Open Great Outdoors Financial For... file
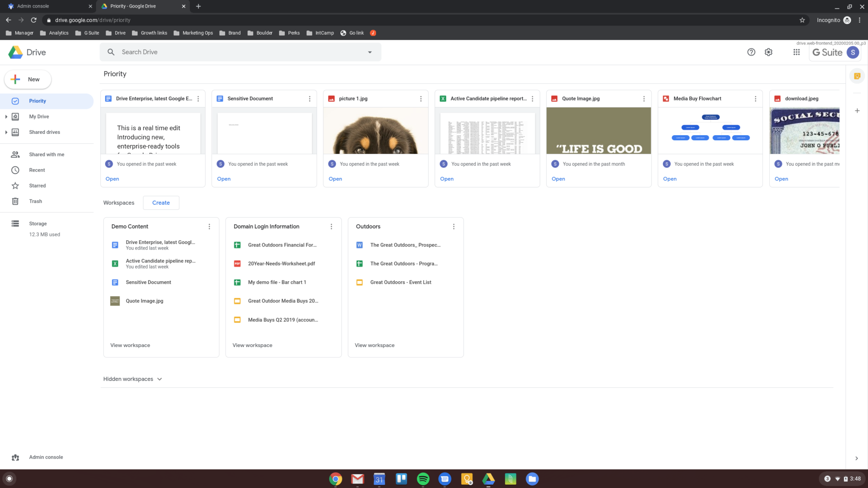Viewport: 868px width, 488px height. [x=282, y=245]
